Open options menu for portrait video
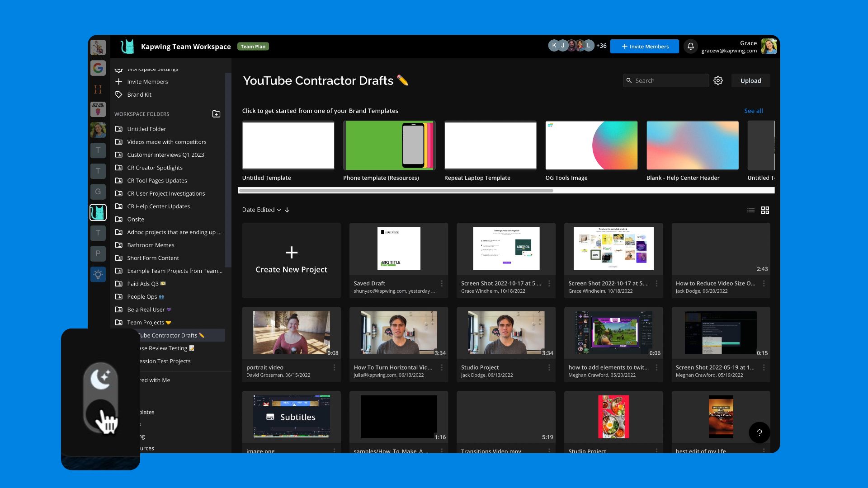Screen dimensions: 868x488 point(334,367)
